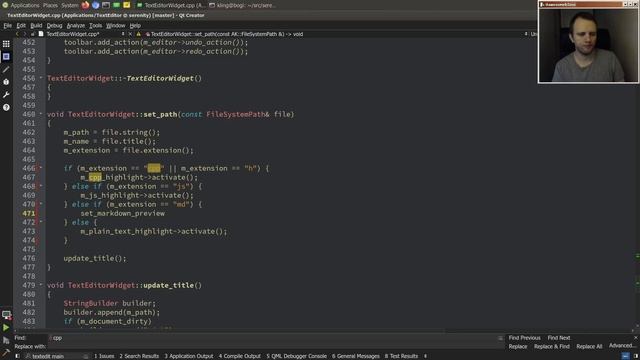Click the Replace All button
Image resolution: width=640 pixels, height=360 pixels.
[589, 347]
